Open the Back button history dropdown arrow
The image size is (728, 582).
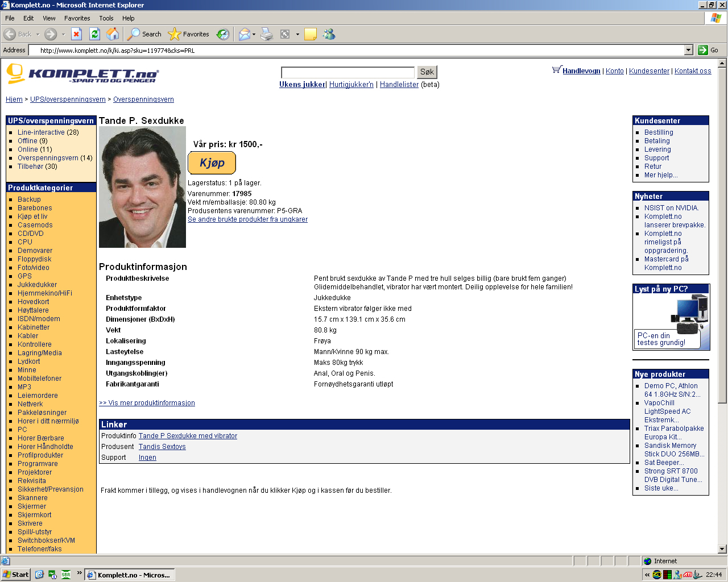[38, 34]
